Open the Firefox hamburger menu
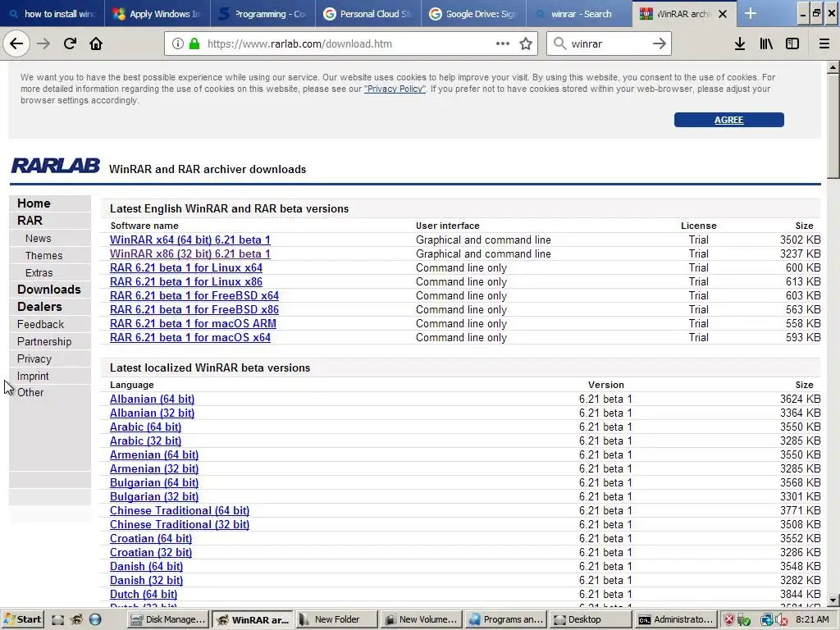840x630 pixels. pyautogui.click(x=824, y=44)
